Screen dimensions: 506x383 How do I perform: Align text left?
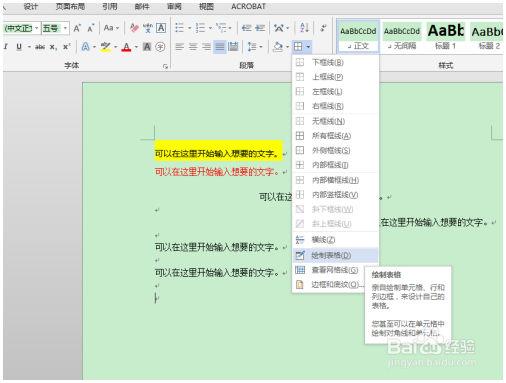click(x=179, y=47)
